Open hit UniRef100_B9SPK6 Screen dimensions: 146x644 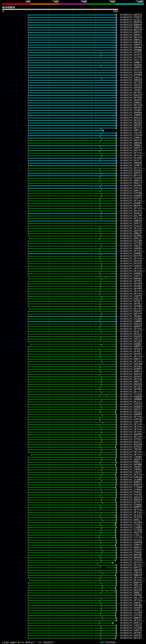[131, 22]
